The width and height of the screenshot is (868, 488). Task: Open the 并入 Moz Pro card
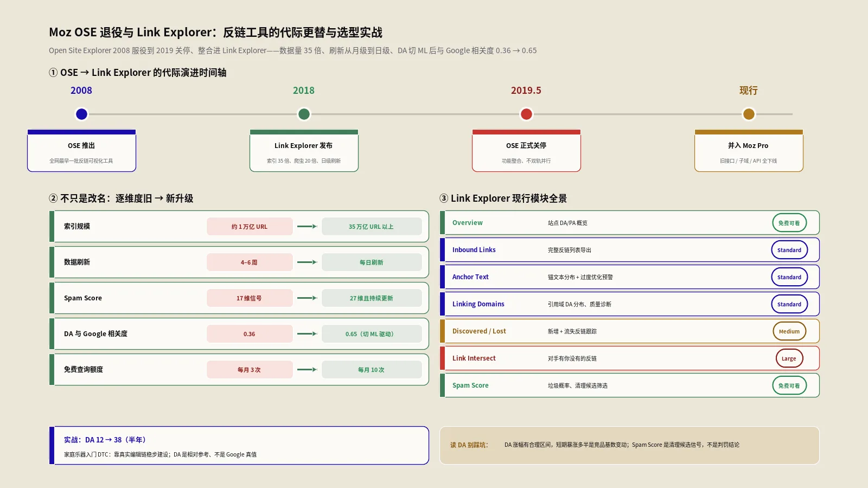pos(749,151)
